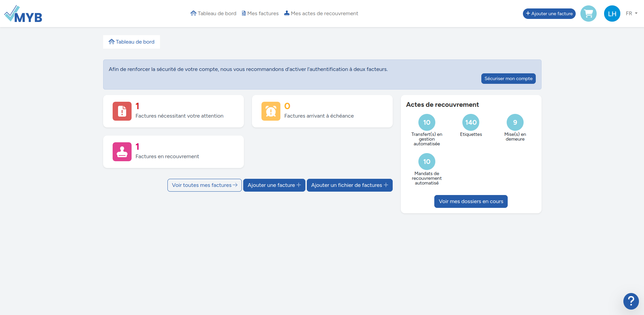Click the MYB logo

coord(23,14)
